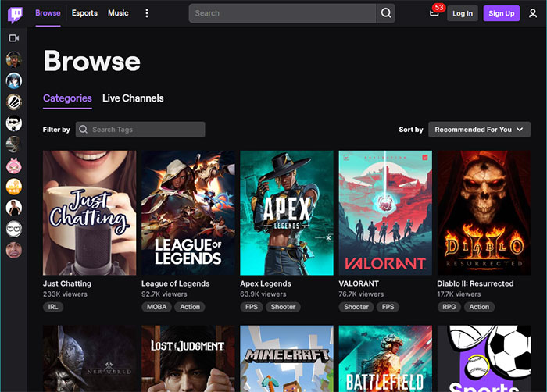Open the notifications inbox with 53 badge
Screen dimensions: 547x392
(434, 13)
